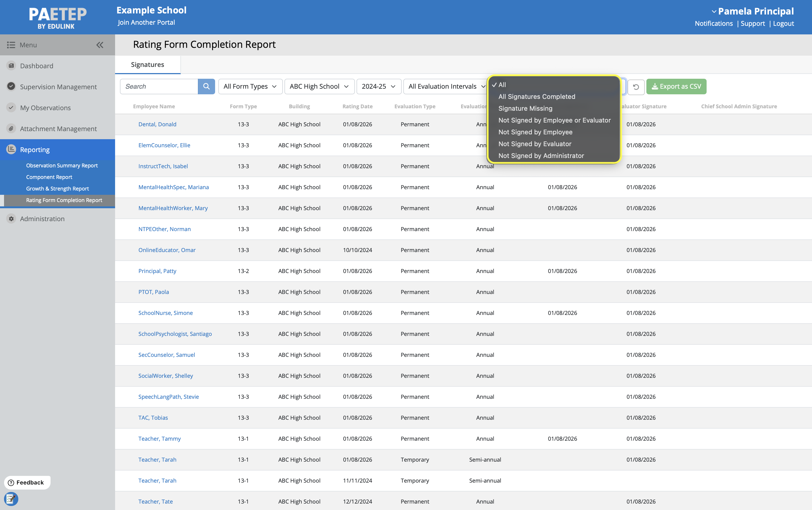Switch to the Signatures tab

pyautogui.click(x=147, y=64)
